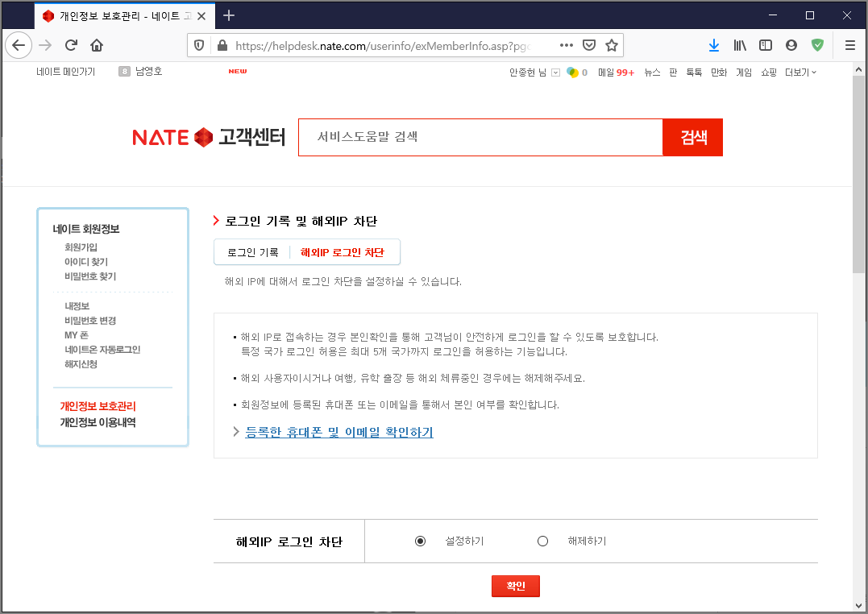This screenshot has width=868, height=614.
Task: Click the yellow-green point badge icon
Action: [572, 73]
